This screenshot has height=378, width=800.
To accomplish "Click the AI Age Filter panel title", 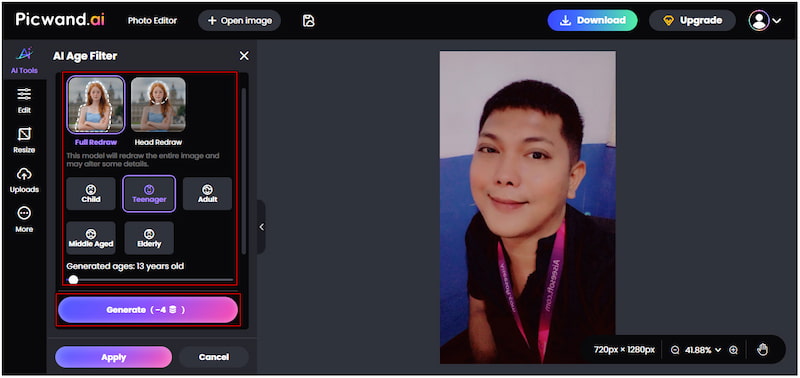I will tap(85, 56).
